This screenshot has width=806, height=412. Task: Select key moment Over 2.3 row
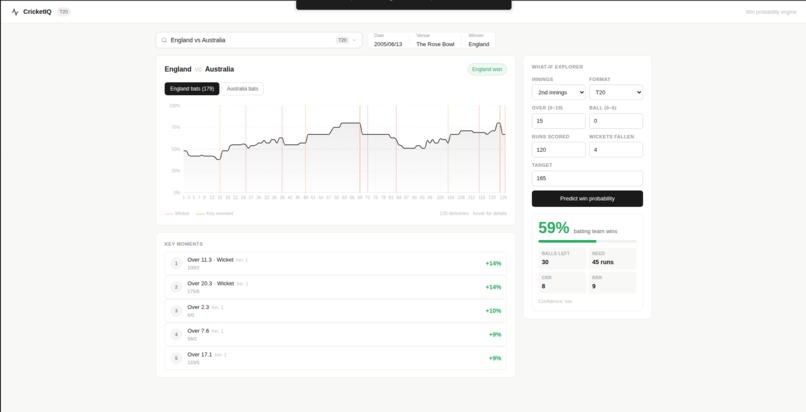click(x=336, y=311)
